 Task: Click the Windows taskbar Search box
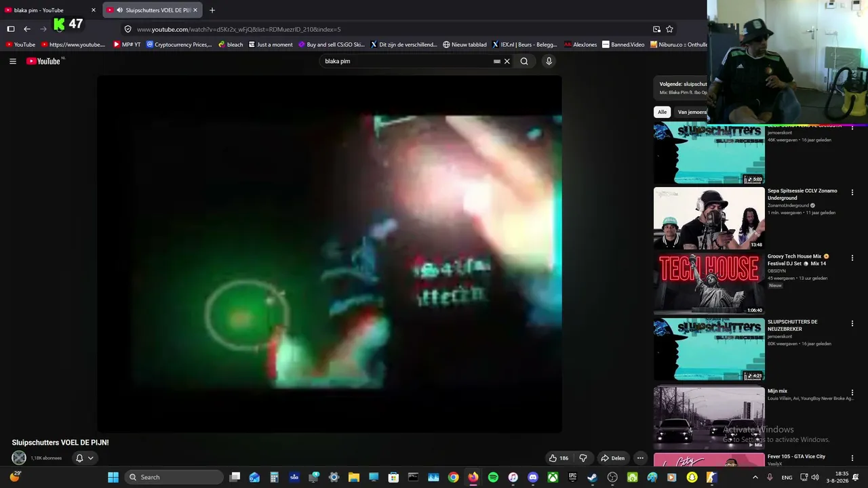[175, 477]
